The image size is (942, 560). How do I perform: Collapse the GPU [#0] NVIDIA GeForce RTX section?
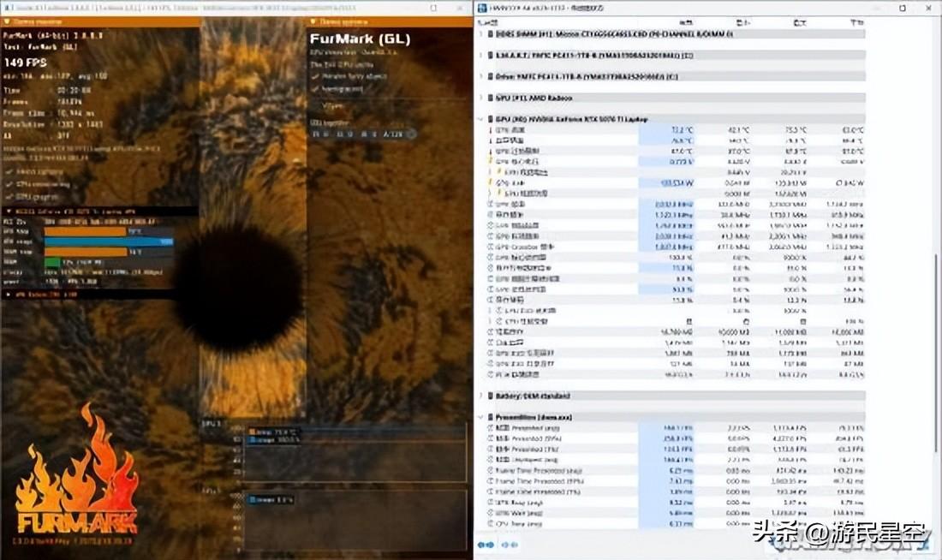[480, 119]
